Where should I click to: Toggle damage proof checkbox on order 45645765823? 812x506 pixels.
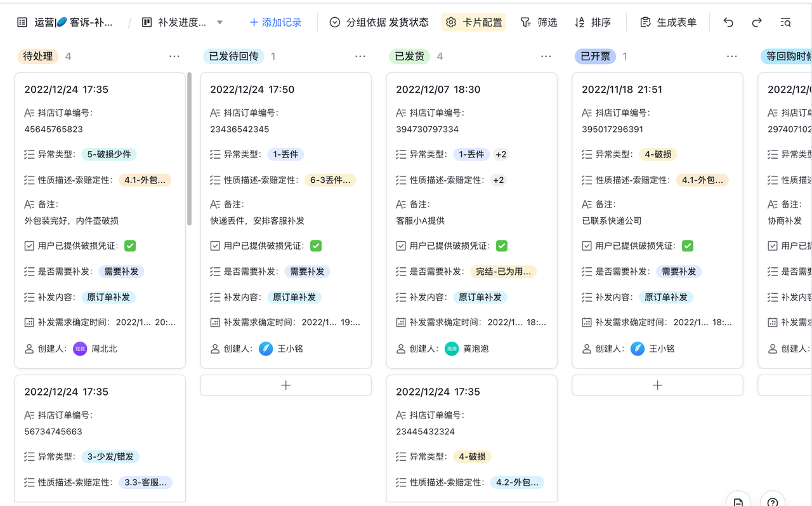(130, 246)
